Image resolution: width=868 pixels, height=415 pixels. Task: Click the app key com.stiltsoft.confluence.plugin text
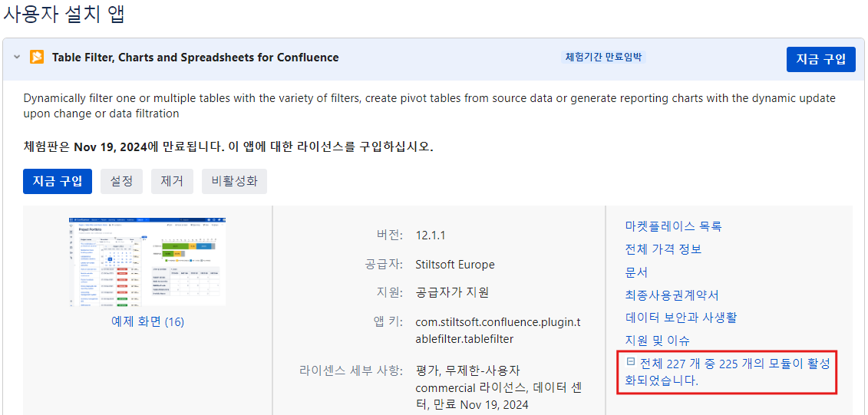pos(499,330)
